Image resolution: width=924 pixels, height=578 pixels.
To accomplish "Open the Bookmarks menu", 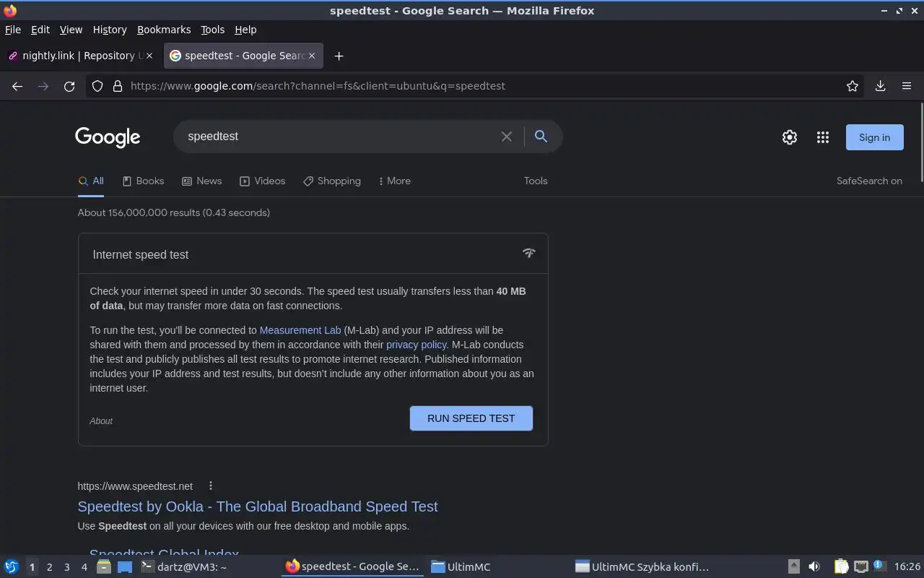I will 164,30.
